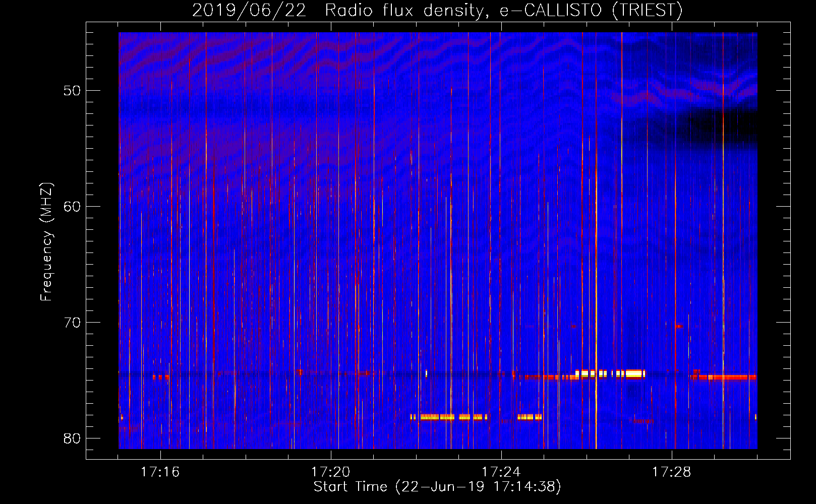Click the 17:24 time tick label
The image size is (816, 504).
tap(501, 472)
